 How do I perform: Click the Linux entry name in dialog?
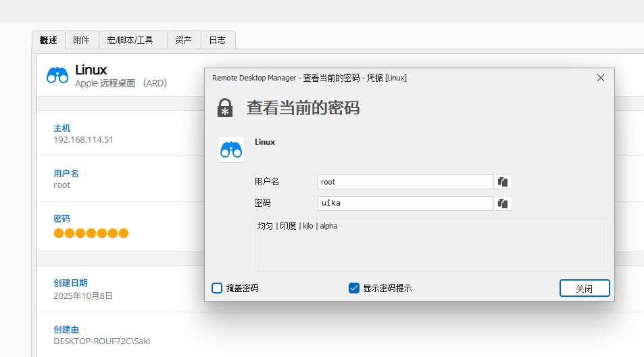click(265, 142)
